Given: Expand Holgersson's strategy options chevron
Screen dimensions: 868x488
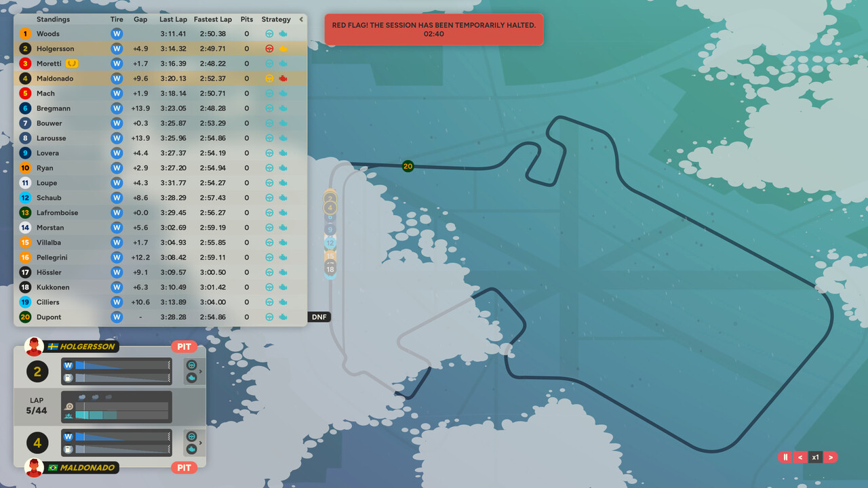Looking at the screenshot, I should 201,371.
